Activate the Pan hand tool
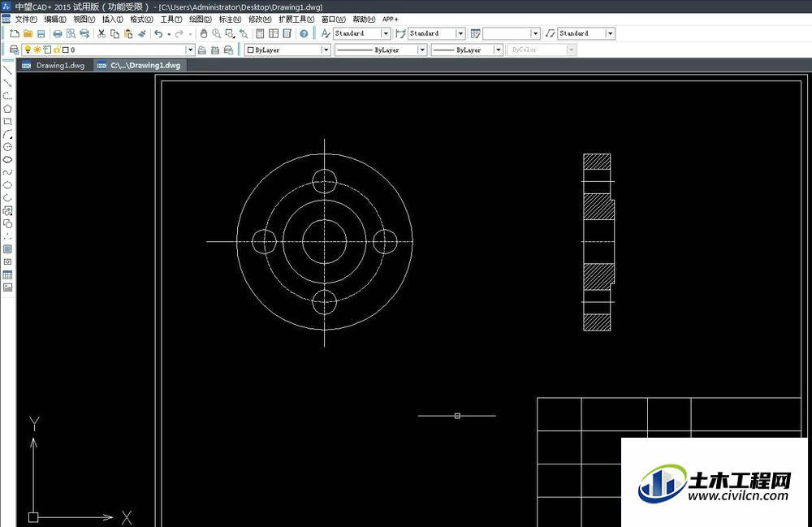This screenshot has width=812, height=527. coord(204,33)
